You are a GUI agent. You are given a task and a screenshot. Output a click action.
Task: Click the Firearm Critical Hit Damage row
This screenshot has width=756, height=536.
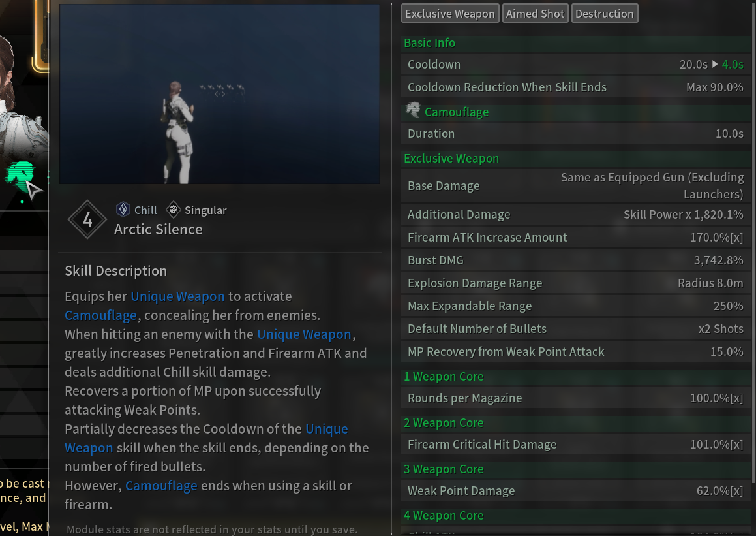pos(576,445)
